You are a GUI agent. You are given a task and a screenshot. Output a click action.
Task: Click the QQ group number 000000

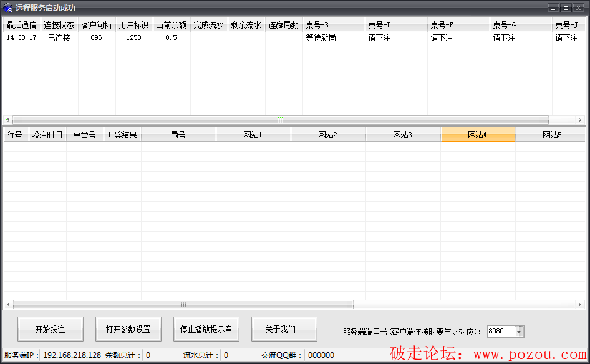pyautogui.click(x=321, y=355)
